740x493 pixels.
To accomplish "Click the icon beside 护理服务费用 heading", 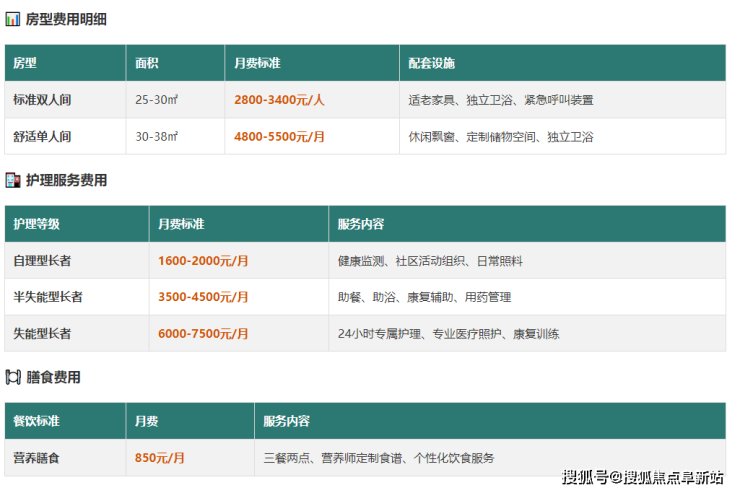I will [13, 180].
